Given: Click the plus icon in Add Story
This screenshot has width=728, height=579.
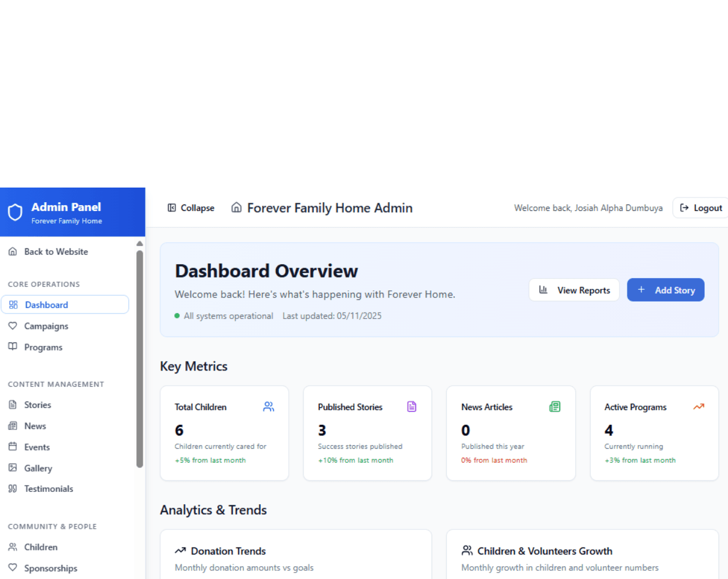Looking at the screenshot, I should (x=641, y=290).
